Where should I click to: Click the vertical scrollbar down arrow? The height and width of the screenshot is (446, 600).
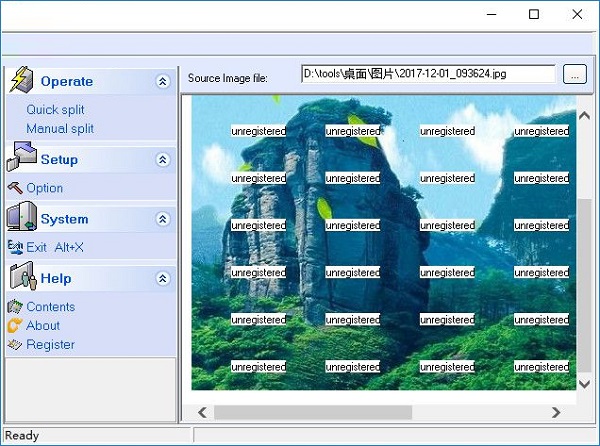[585, 383]
